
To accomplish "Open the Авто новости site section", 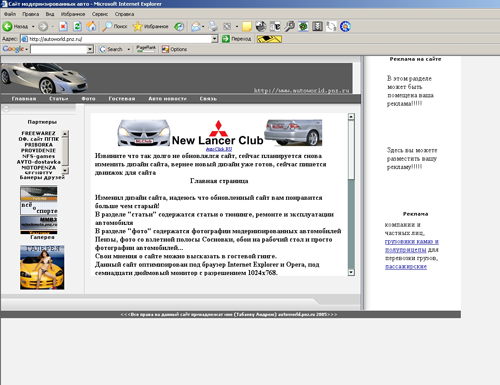I will [x=167, y=99].
